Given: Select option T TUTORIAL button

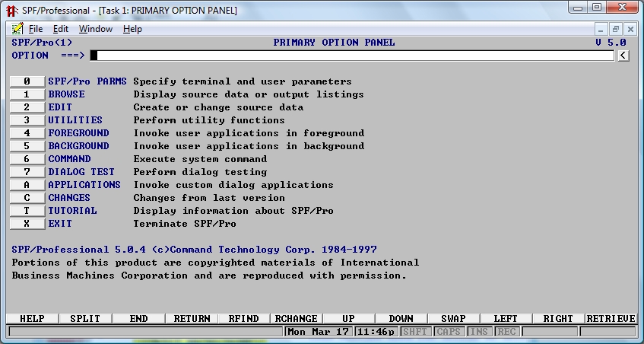Looking at the screenshot, I should (x=27, y=211).
